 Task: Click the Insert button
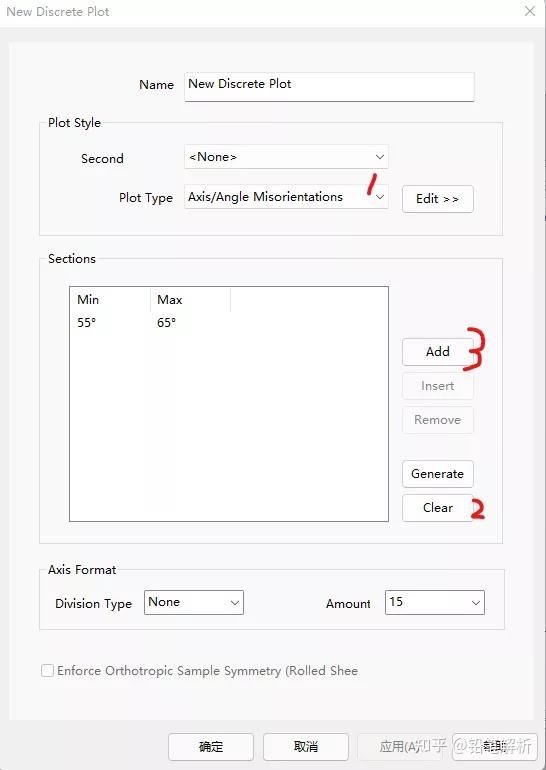pos(437,386)
